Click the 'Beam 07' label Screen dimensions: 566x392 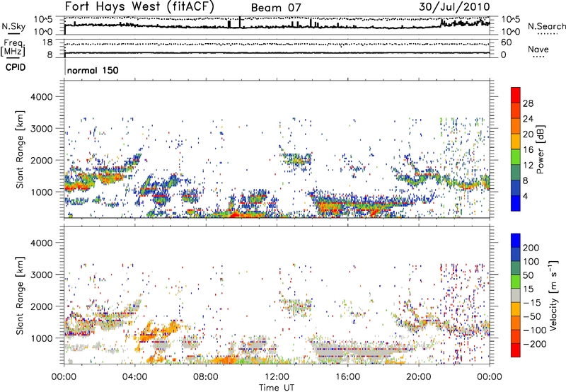click(x=276, y=8)
